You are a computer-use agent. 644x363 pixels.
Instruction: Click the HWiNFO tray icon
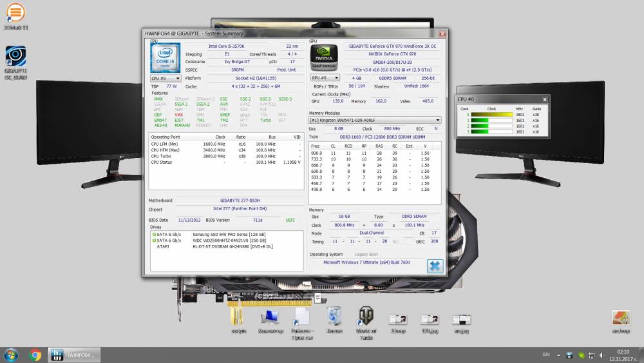[x=569, y=355]
